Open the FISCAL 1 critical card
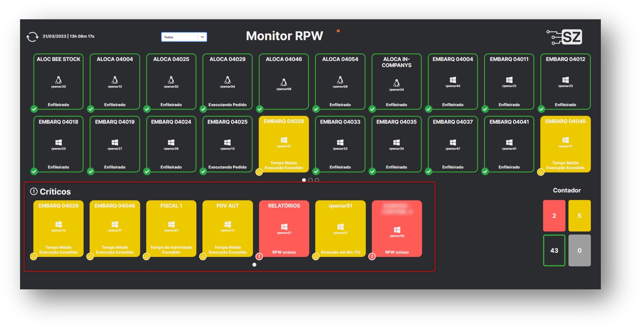The width and height of the screenshot is (644, 326). [171, 228]
